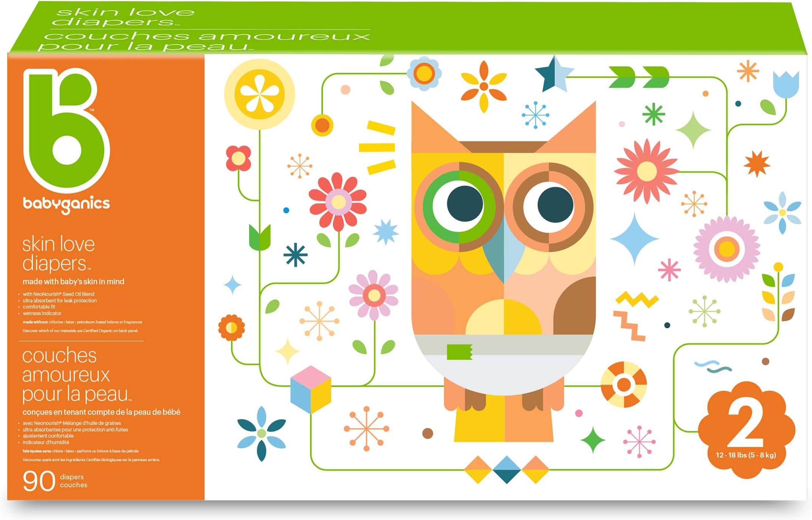Click the green tape tab on the owl's diaper
The height and width of the screenshot is (520, 812).
click(459, 351)
